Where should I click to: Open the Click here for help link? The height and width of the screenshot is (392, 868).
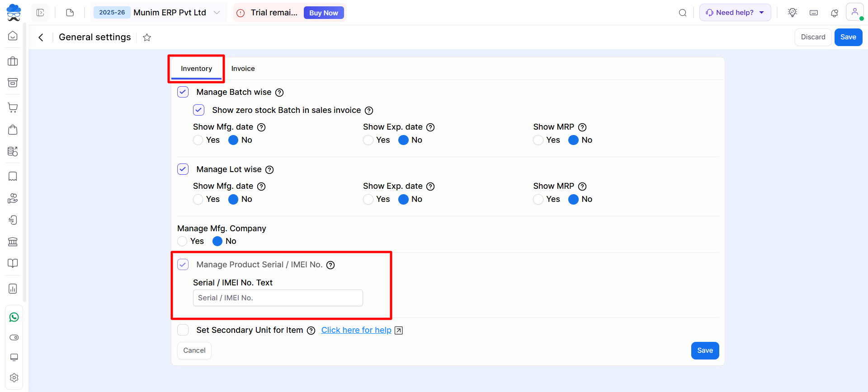pos(356,330)
